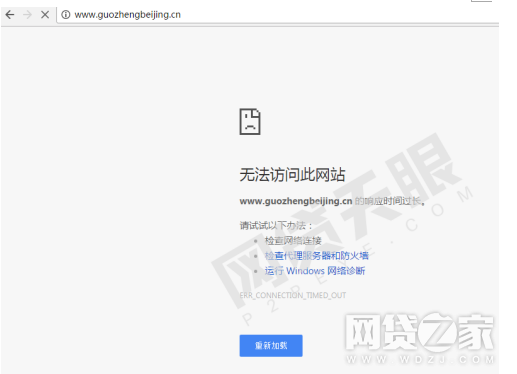Click the 检查网络连接 suggestion text
This screenshot has height=374, width=517.
293,241
